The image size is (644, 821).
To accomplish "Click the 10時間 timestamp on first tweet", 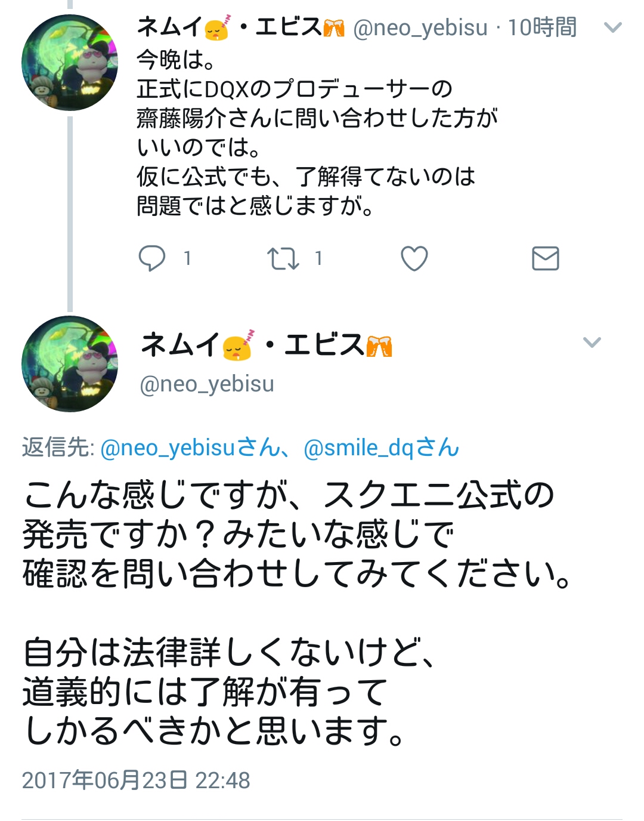I will [x=541, y=27].
